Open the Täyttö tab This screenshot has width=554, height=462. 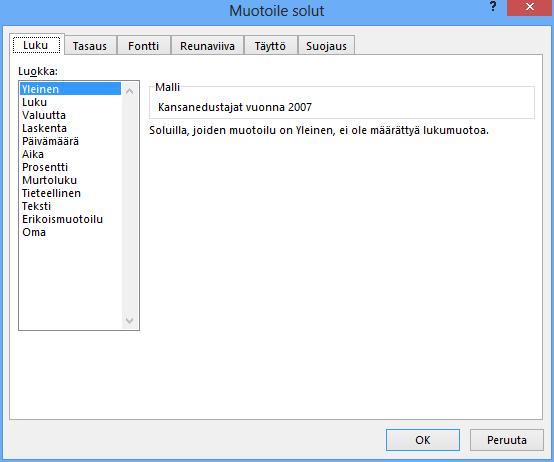coord(270,46)
